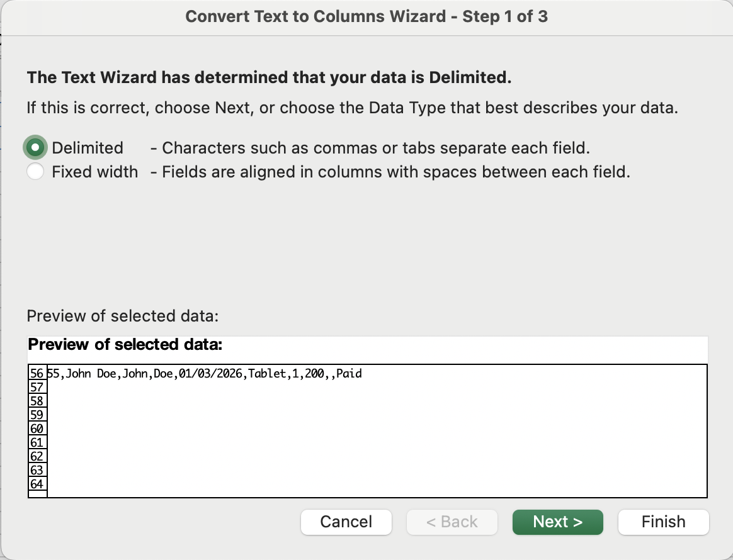The height and width of the screenshot is (560, 733).
Task: Click the bold 'Preview of selected data' header
Action: point(125,345)
